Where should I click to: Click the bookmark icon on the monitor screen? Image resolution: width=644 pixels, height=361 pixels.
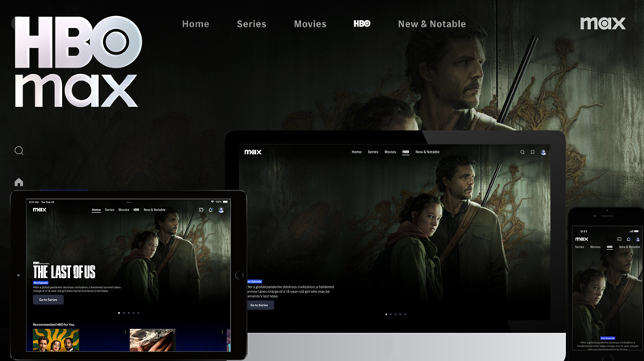point(532,152)
